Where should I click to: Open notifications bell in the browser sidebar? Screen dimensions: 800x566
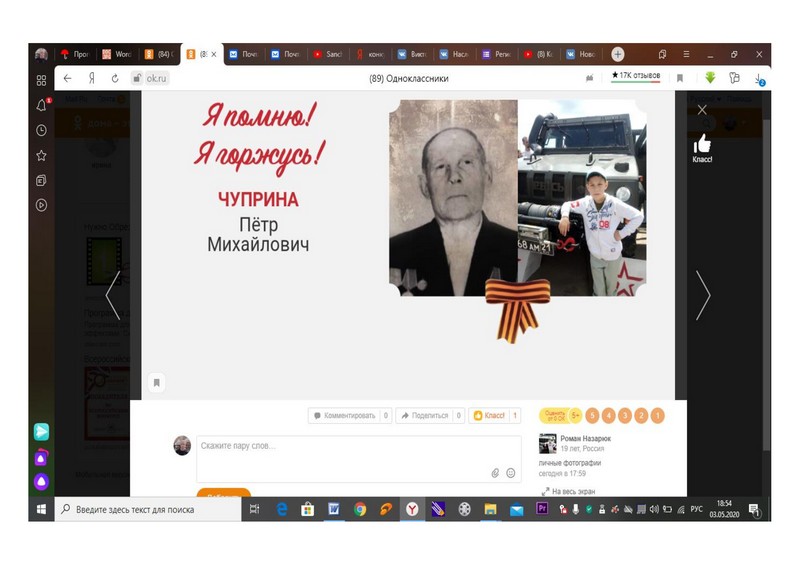(x=41, y=105)
